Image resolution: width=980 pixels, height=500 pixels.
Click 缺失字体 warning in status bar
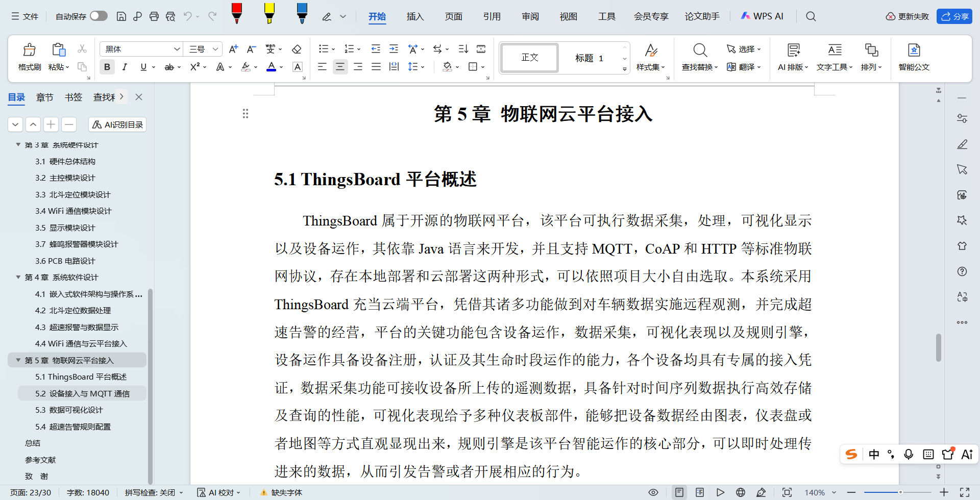coord(281,492)
